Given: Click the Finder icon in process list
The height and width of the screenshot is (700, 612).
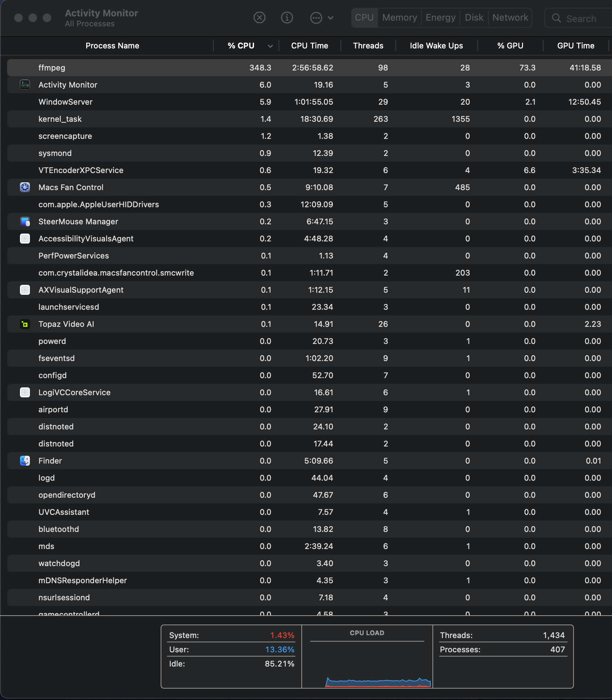Looking at the screenshot, I should (25, 461).
